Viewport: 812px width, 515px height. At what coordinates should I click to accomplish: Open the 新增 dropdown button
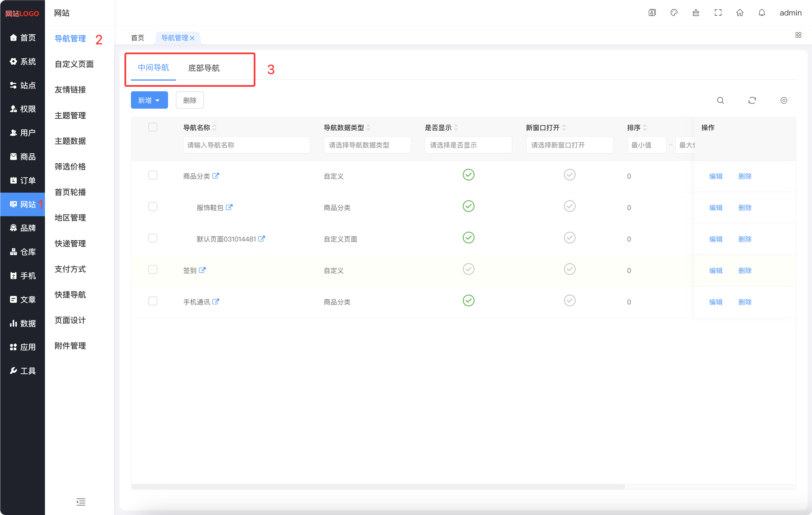click(149, 100)
